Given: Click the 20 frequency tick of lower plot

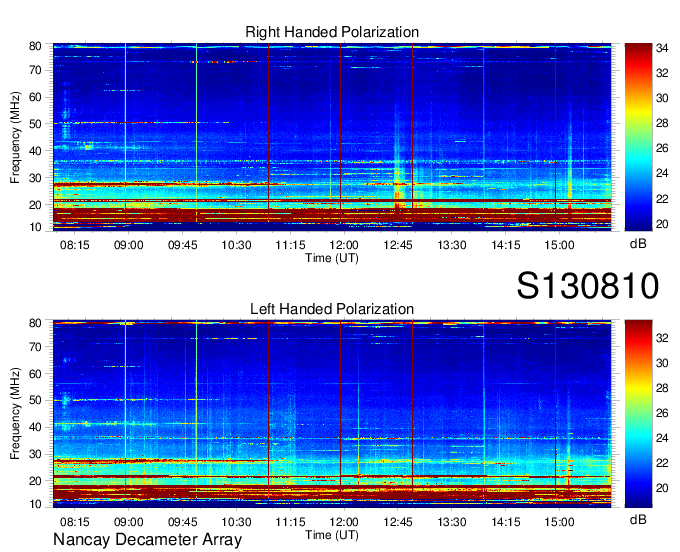Looking at the screenshot, I should (35, 481).
